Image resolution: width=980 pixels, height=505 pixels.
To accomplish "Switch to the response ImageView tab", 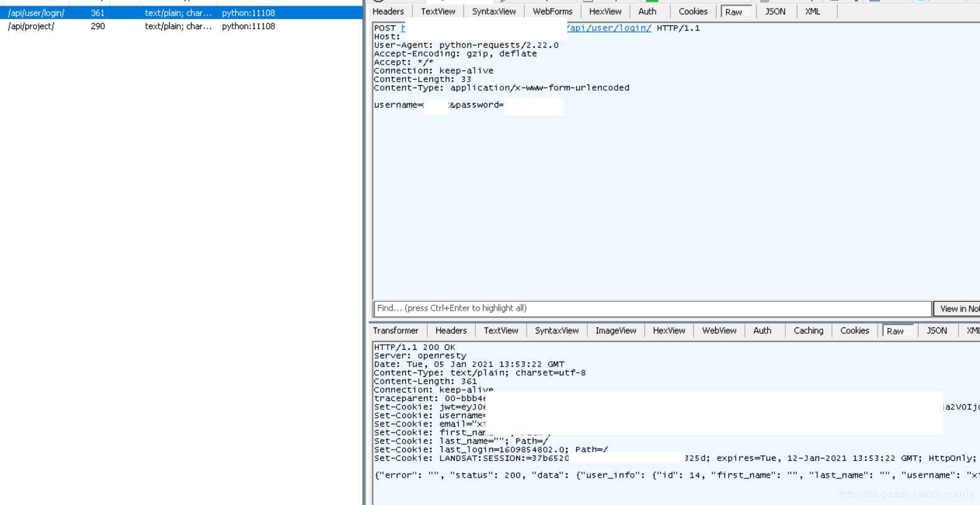I will pyautogui.click(x=616, y=330).
